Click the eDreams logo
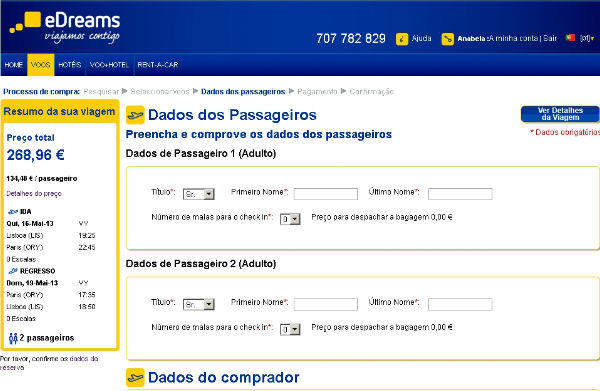The width and height of the screenshot is (600, 391). (65, 27)
